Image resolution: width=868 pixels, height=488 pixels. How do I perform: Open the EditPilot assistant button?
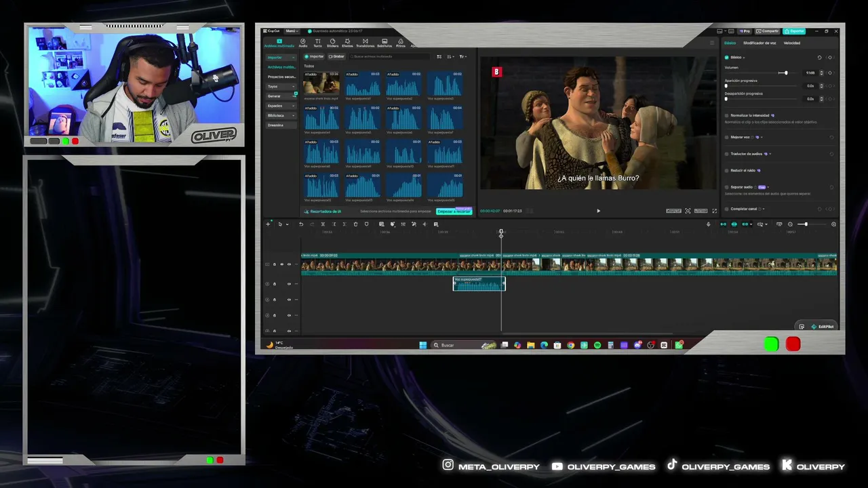[x=822, y=327]
